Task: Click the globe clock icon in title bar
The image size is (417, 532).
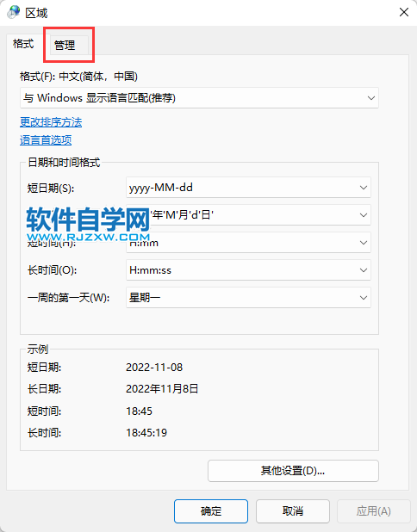Action: (x=13, y=13)
